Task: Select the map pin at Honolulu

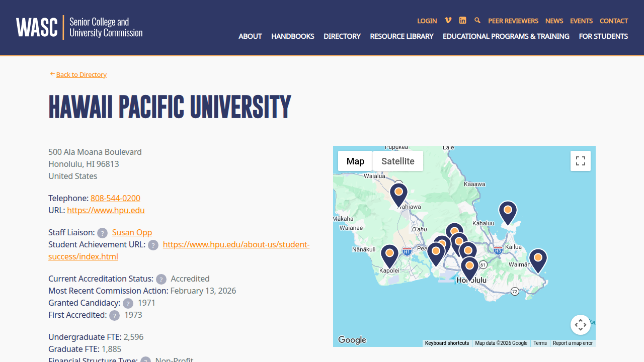Action: tap(469, 268)
